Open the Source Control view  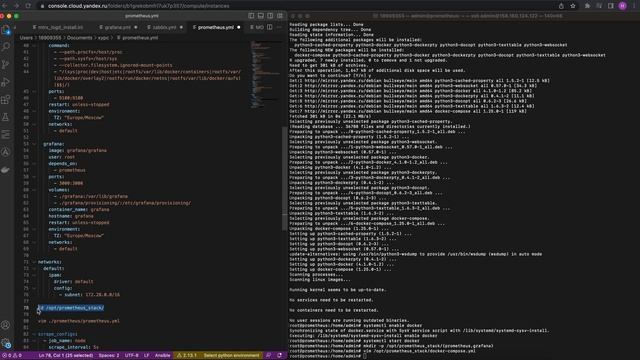click(x=6, y=64)
